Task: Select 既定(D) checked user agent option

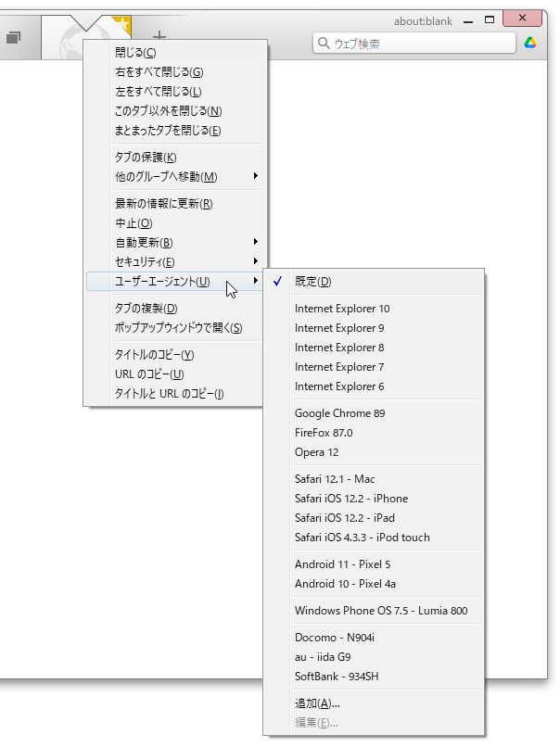Action: (373, 282)
